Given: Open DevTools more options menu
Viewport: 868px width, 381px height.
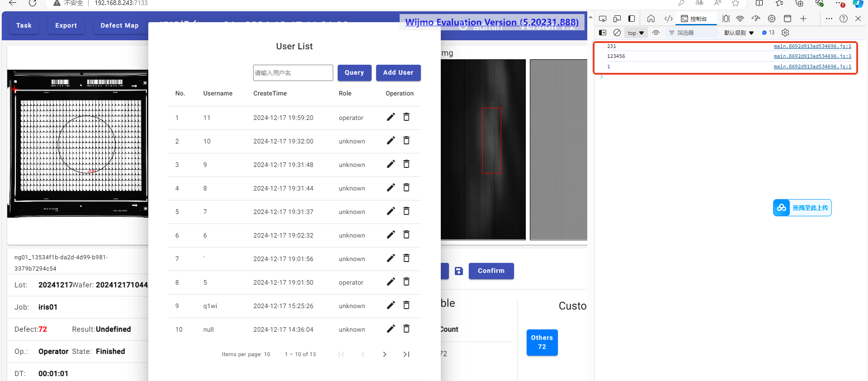Looking at the screenshot, I should [x=829, y=19].
